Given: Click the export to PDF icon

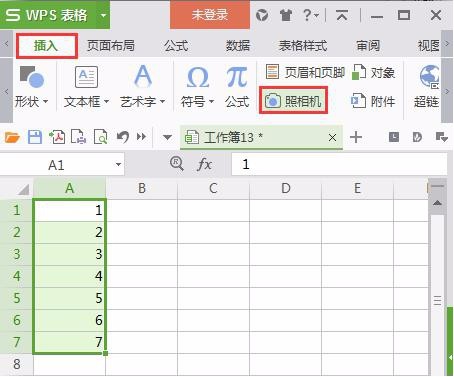Looking at the screenshot, I should [x=57, y=137].
